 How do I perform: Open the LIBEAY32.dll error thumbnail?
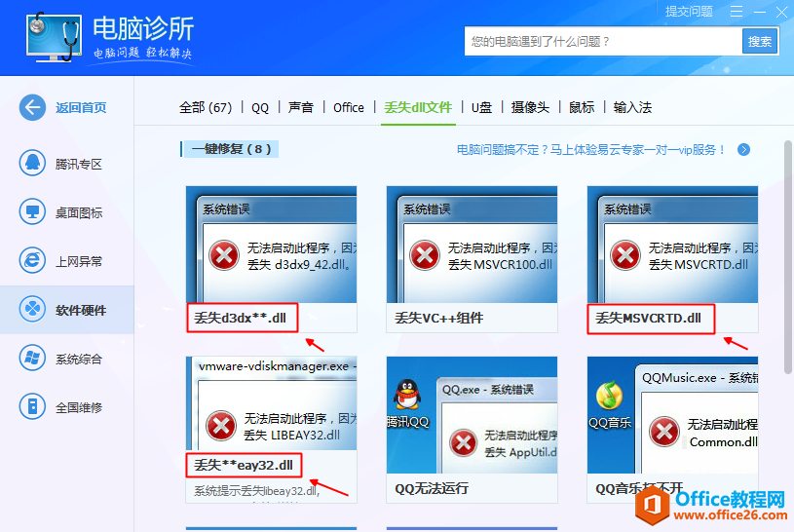271,403
